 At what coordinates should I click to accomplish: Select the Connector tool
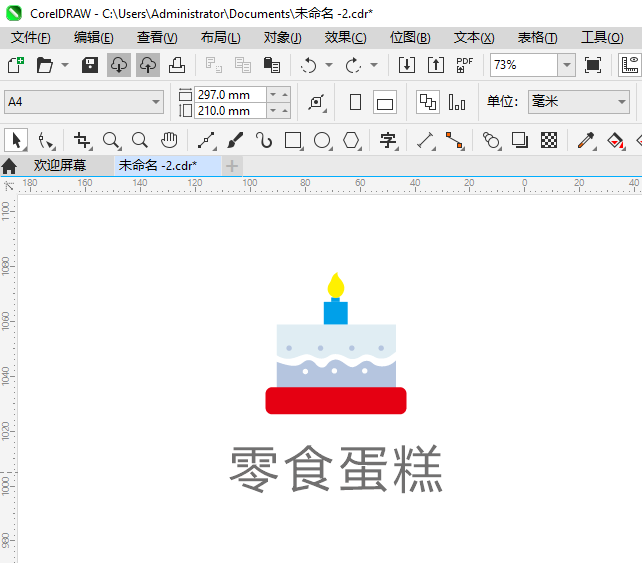pos(454,141)
